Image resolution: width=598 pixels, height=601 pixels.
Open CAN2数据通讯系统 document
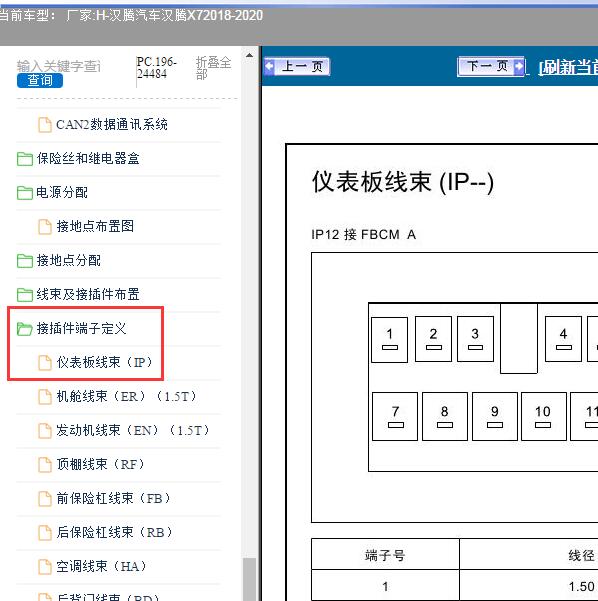coord(112,125)
